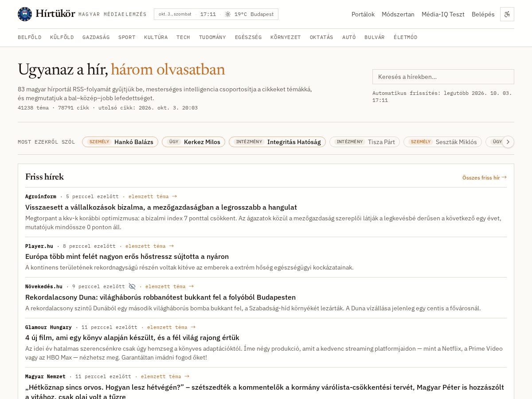Select the Kerkez Milos topic chip
This screenshot has width=532, height=399.
click(x=193, y=142)
